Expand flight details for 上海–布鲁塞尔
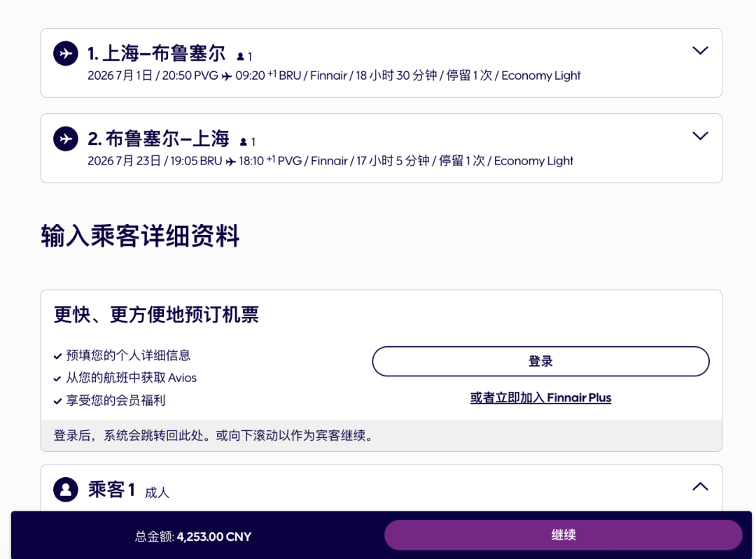Image resolution: width=756 pixels, height=559 pixels. coord(700,50)
